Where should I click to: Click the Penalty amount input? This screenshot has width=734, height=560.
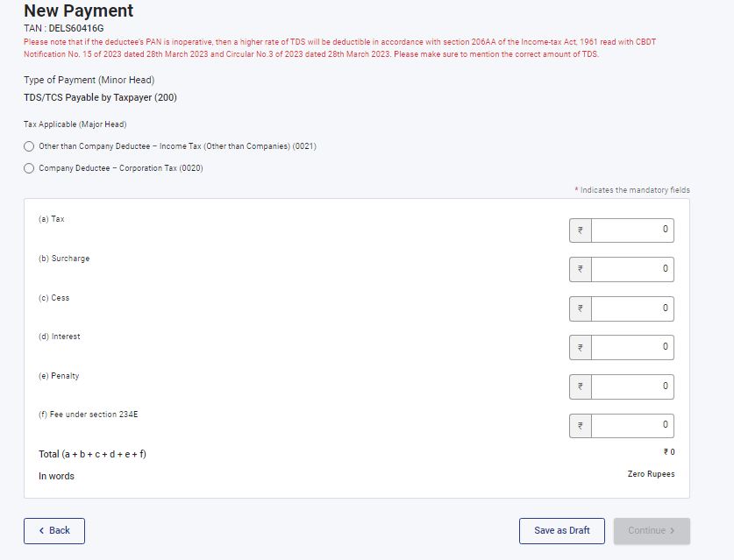[631, 386]
